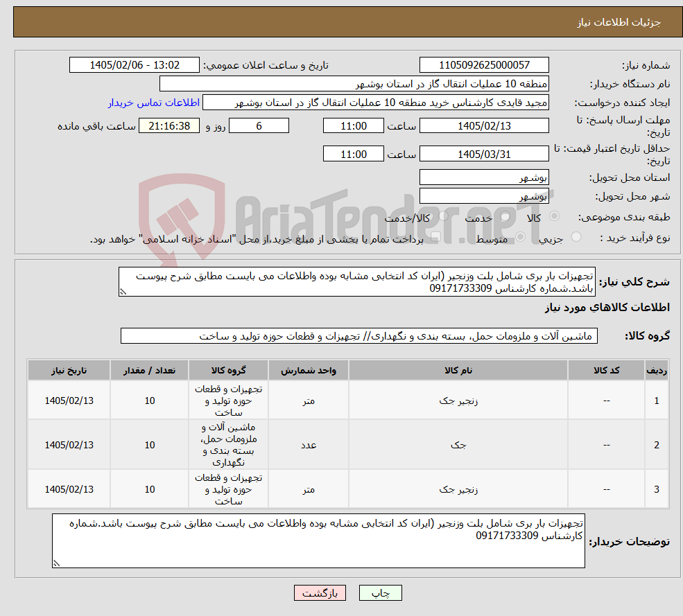683x616 pixels.
Task: Click request creator field مجید قایدی
Action: click(375, 103)
